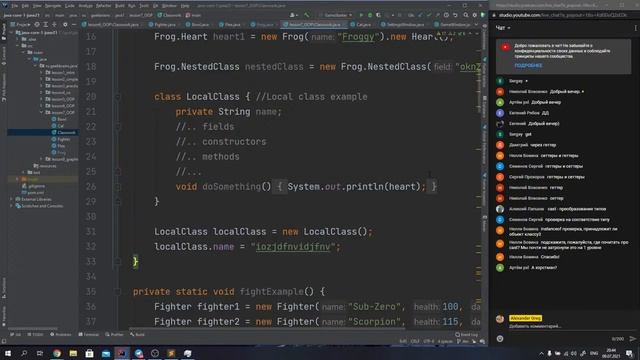Click the UTF-8 encoding in status bar
This screenshot has width=640, height=360.
[x=429, y=341]
